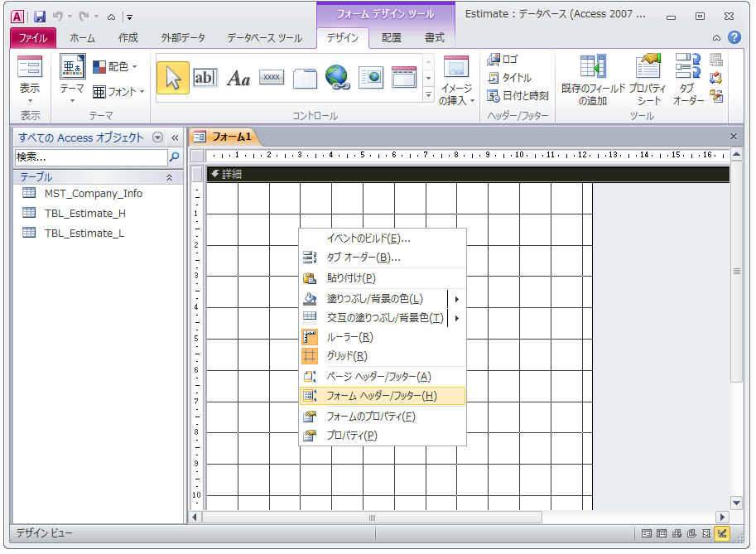Image resolution: width=756 pixels, height=554 pixels.
Task: Open the 配色 color scheme dropdown
Action: tap(116, 66)
